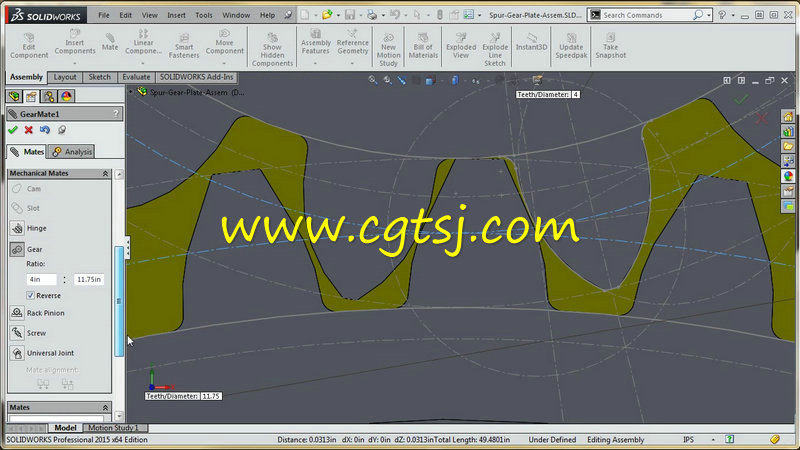Expand Spur-Gear-Plate-Assem flyout tree
Viewport: 800px width, 450px height.
tap(131, 92)
